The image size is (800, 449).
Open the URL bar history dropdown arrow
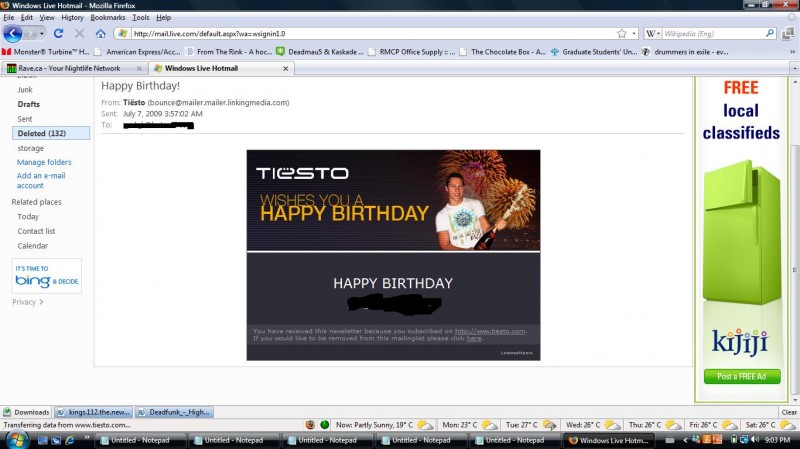(x=634, y=34)
